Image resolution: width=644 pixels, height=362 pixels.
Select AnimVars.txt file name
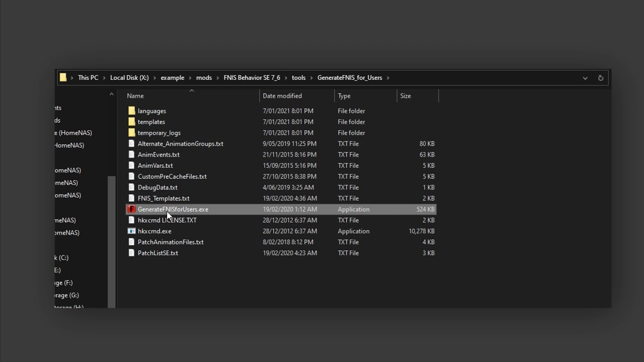pos(155,166)
